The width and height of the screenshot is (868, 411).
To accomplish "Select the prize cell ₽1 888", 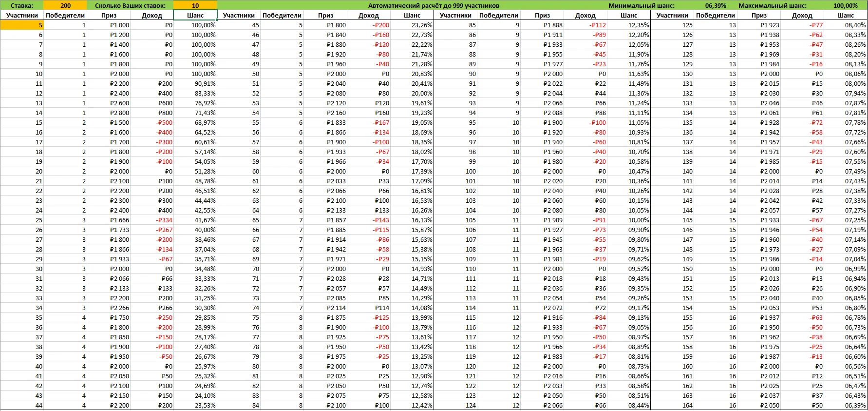I will click(x=542, y=25).
